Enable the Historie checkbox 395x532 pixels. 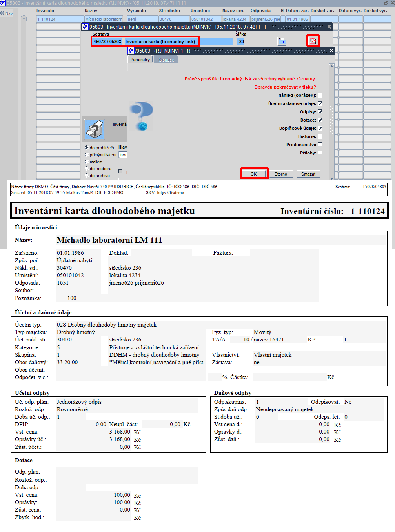(320, 136)
